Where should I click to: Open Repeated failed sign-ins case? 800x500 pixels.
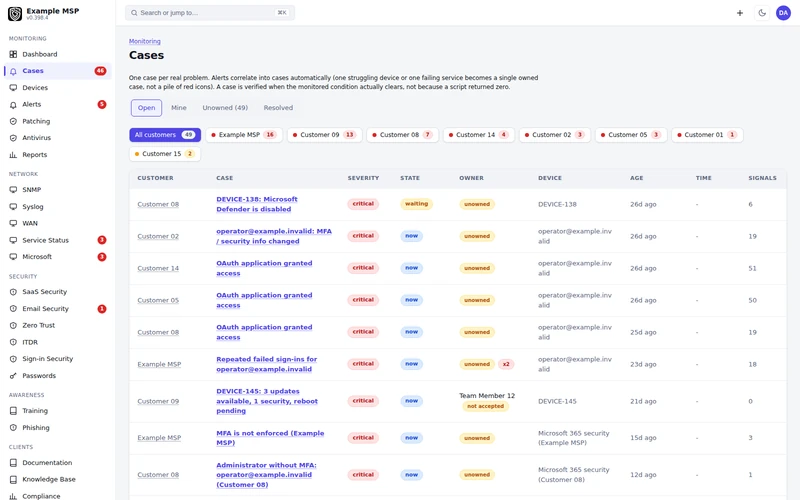coord(266,364)
